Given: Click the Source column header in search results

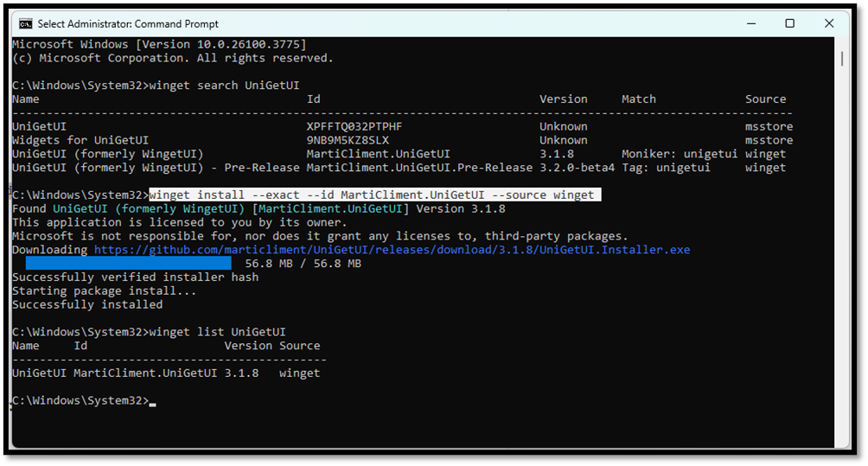Looking at the screenshot, I should 765,99.
